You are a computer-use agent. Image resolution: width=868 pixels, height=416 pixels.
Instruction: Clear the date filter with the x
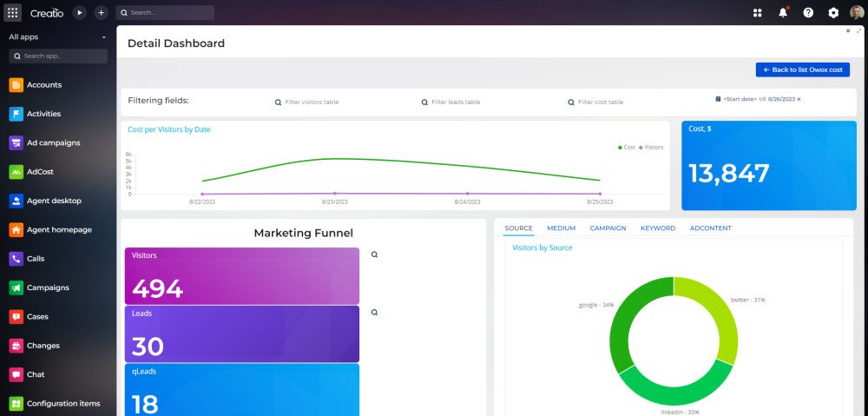[x=799, y=99]
